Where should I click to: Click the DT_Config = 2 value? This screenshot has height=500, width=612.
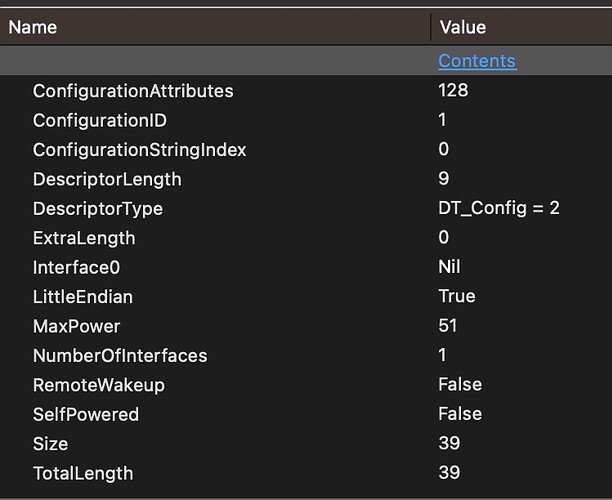click(x=499, y=208)
